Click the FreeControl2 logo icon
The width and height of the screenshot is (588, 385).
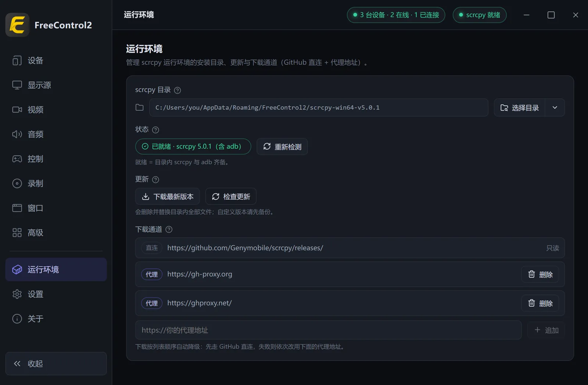(x=17, y=25)
